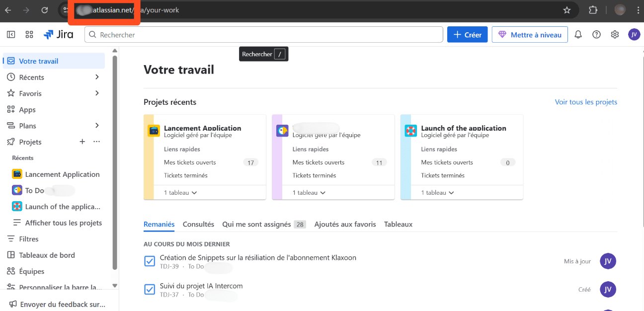Screen dimensions: 644x311
Task: Open the notifications bell
Action: coord(578,35)
